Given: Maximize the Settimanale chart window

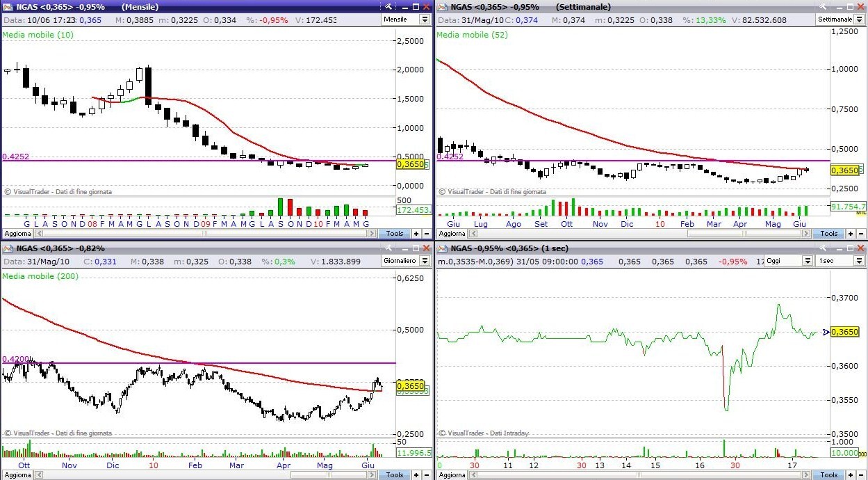Looking at the screenshot, I should [850, 6].
